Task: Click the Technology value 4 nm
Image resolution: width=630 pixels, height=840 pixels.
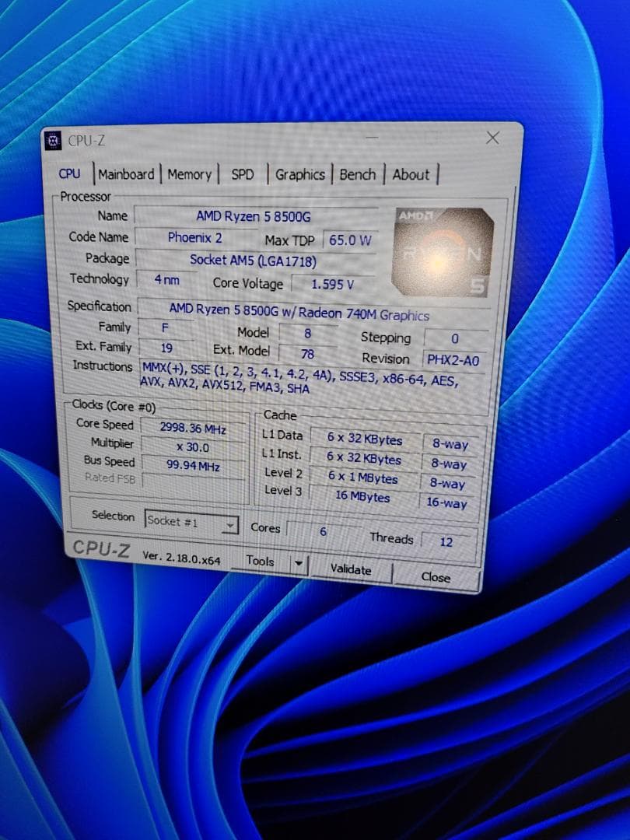Action: point(166,280)
